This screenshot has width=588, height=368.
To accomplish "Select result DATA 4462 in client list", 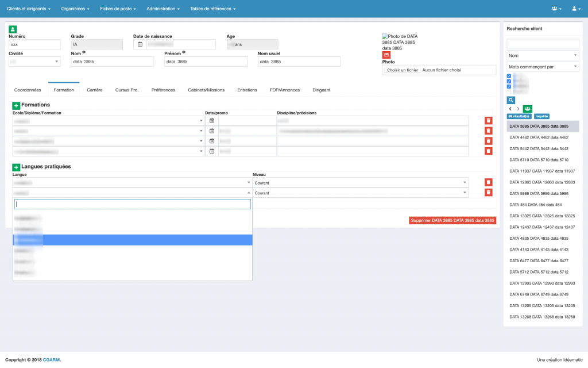I will [x=543, y=137].
